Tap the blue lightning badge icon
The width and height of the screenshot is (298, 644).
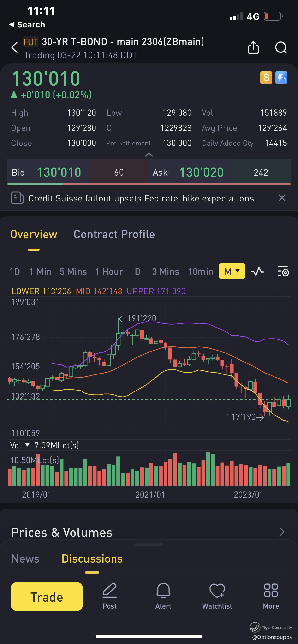point(281,77)
